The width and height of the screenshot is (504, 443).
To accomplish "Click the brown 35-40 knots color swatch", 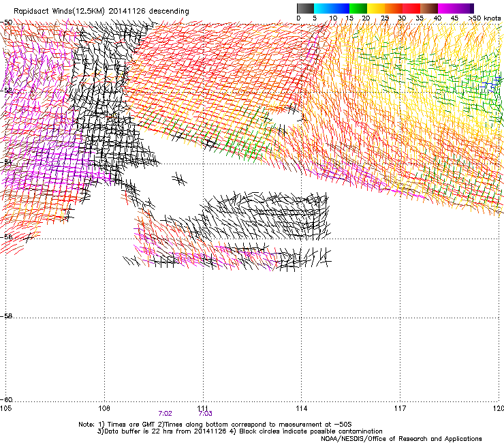I will pos(429,8).
